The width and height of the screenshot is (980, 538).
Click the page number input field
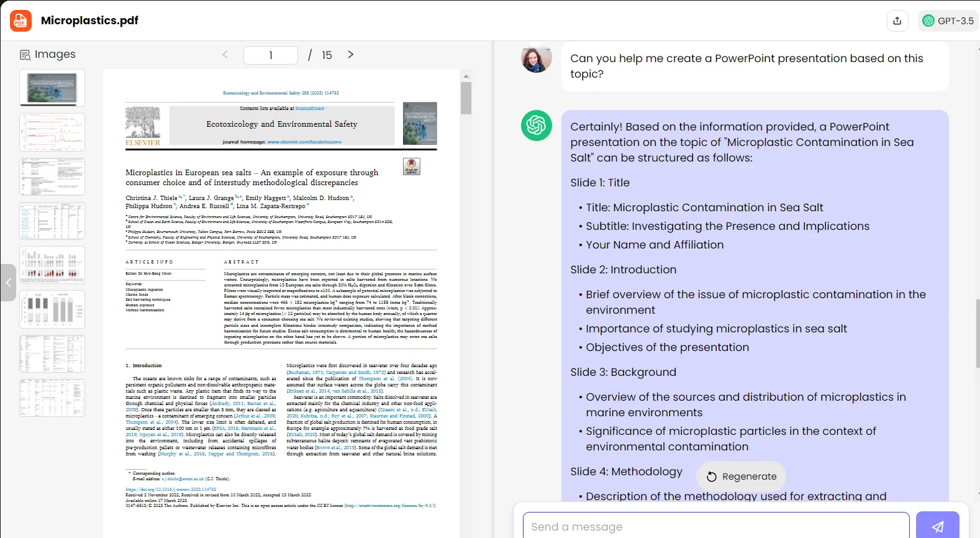[x=271, y=55]
